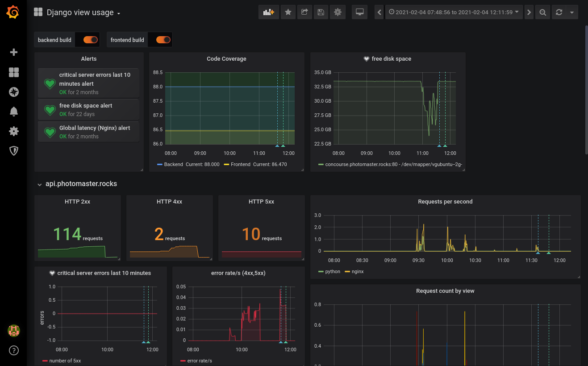Toggle the frontend build annotation switch
The image size is (588, 366).
pyautogui.click(x=163, y=40)
